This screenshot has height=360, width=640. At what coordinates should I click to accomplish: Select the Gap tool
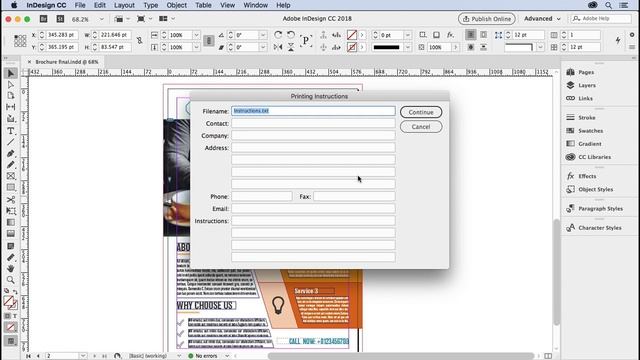click(x=11, y=107)
